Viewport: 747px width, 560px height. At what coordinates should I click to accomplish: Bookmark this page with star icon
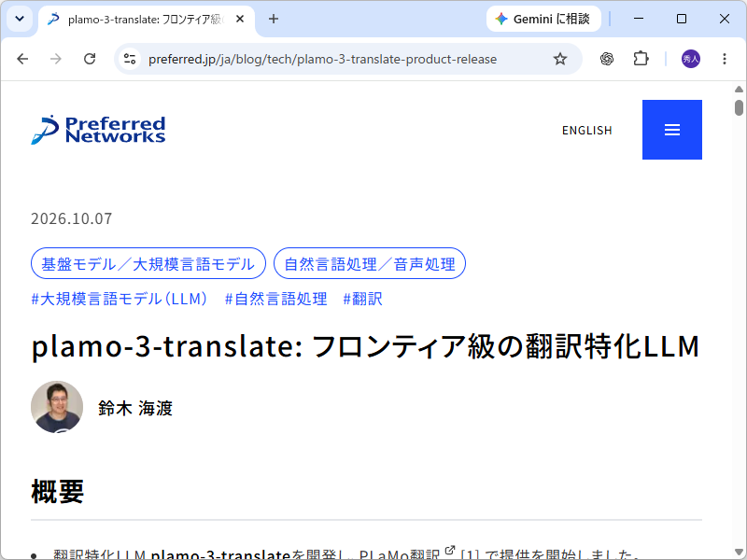[560, 59]
